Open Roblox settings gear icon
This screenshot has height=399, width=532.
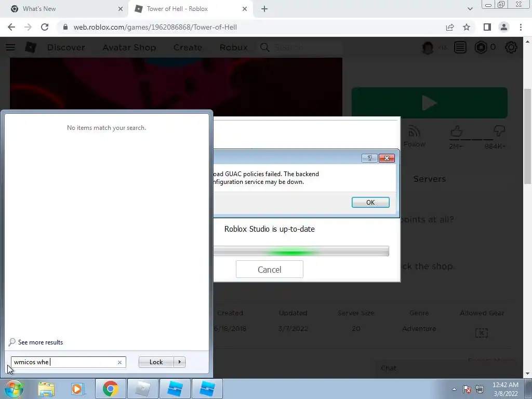point(511,47)
